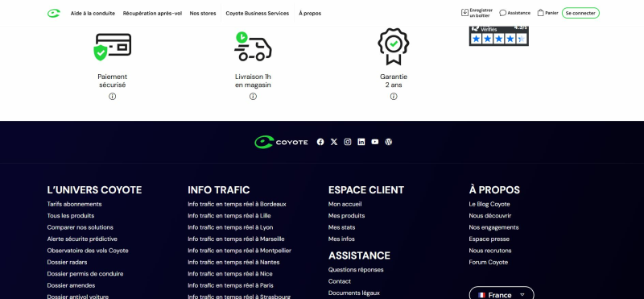This screenshot has height=299, width=644.
Task: Click the Coyote logo in the header
Action: point(54,13)
